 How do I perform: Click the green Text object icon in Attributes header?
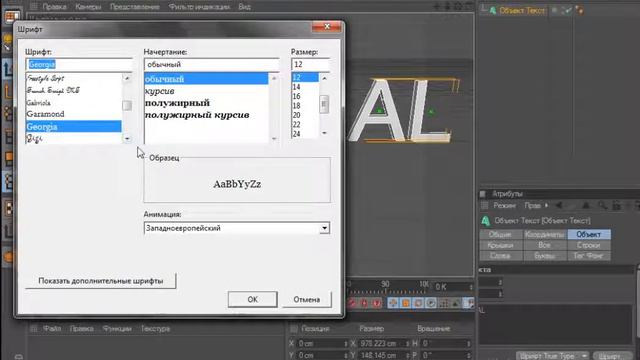(485, 221)
